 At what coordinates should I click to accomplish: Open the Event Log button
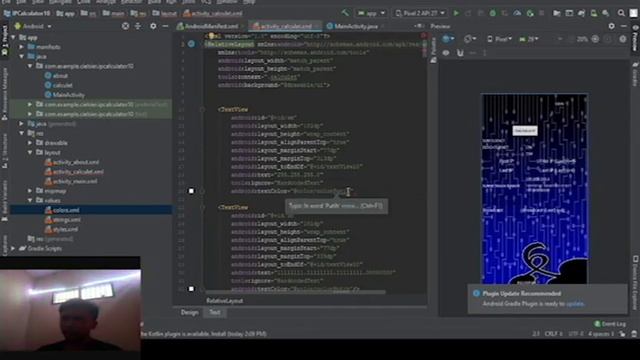(610, 324)
